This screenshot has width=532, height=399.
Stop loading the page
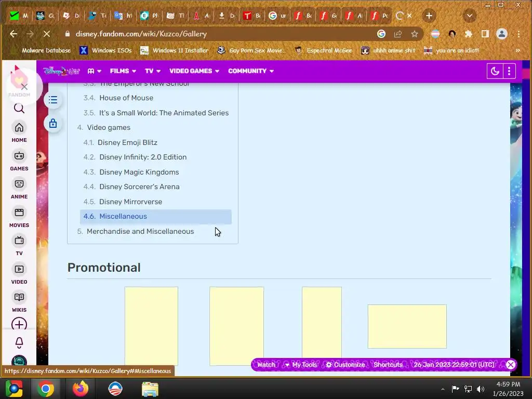pyautogui.click(x=46, y=34)
